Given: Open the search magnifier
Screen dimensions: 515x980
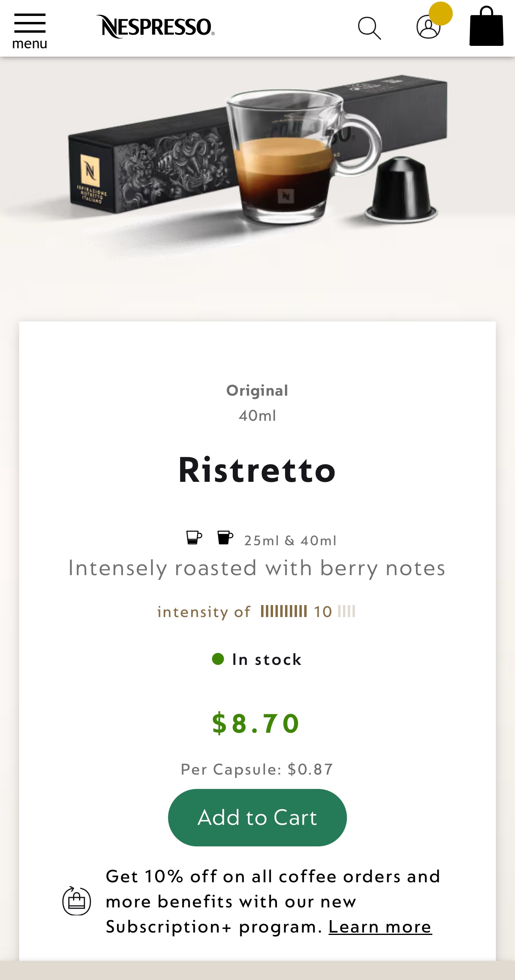Looking at the screenshot, I should 369,28.
